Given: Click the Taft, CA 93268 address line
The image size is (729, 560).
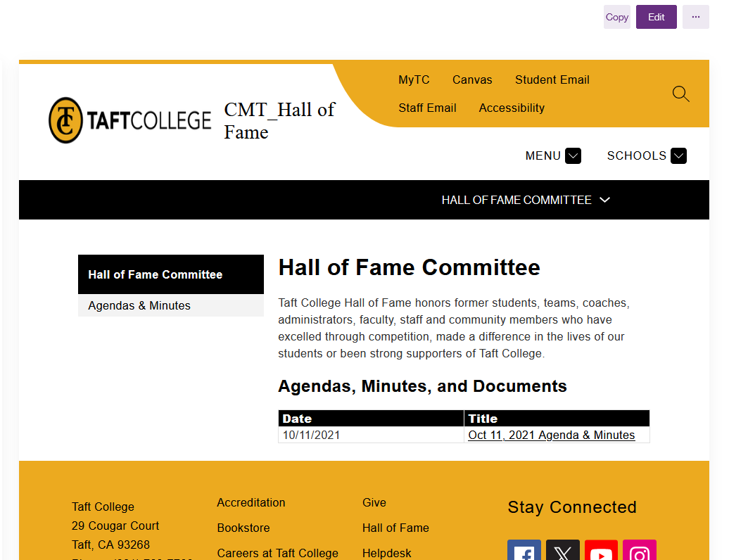Looking at the screenshot, I should click(110, 545).
